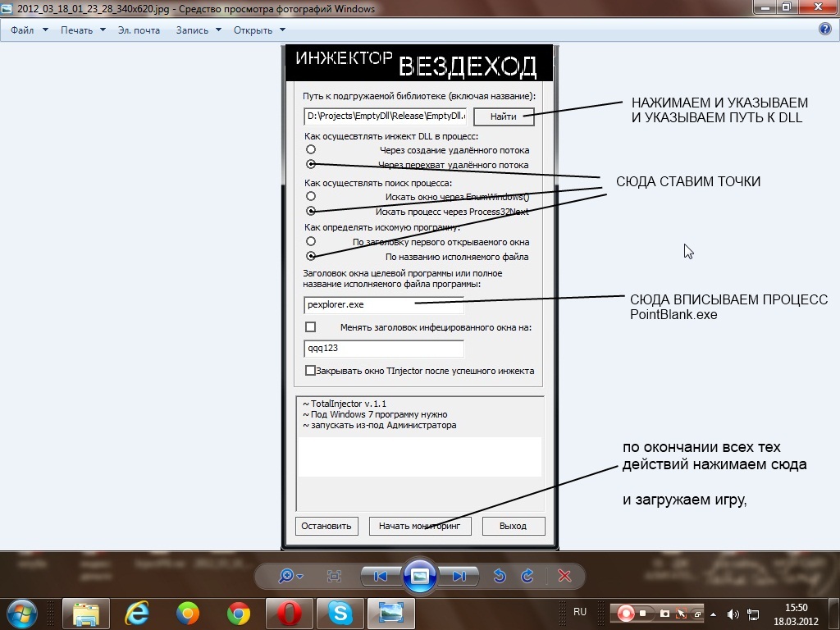This screenshot has height=630, width=840.
Task: Select radio Через создание удалённого потока
Action: pyautogui.click(x=311, y=149)
